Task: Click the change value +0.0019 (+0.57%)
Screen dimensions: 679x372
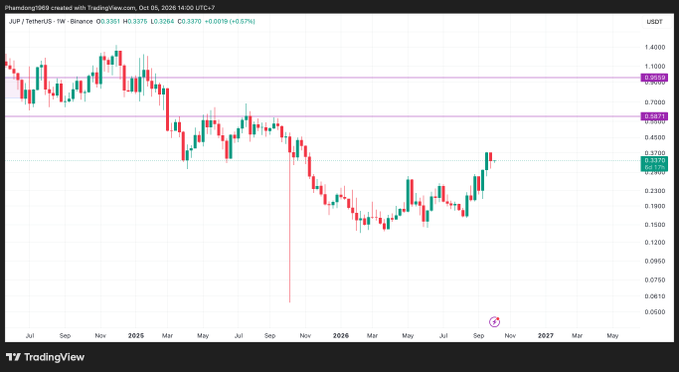Action: 230,21
